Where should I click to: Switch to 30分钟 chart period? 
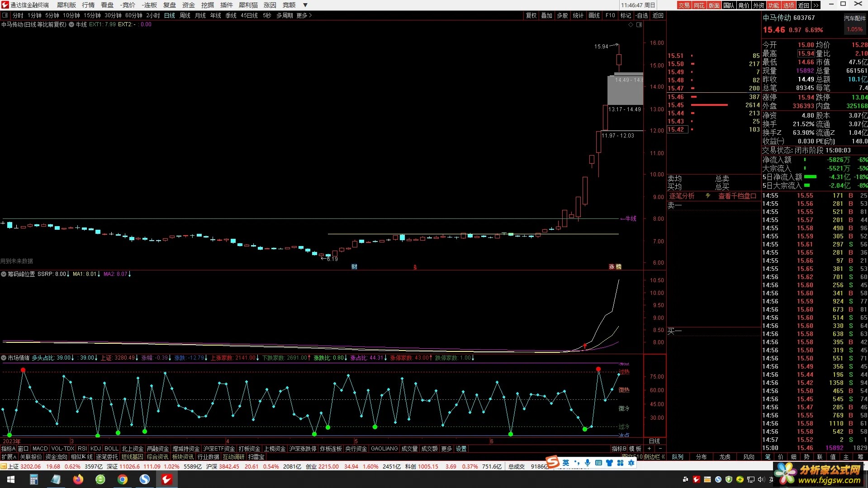(x=113, y=15)
